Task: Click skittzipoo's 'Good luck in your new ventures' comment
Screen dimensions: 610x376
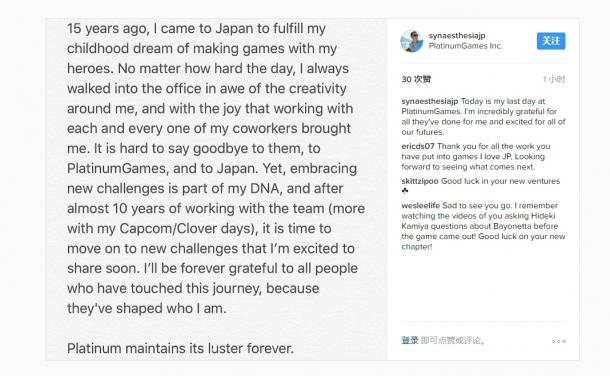Action: pyautogui.click(x=500, y=181)
